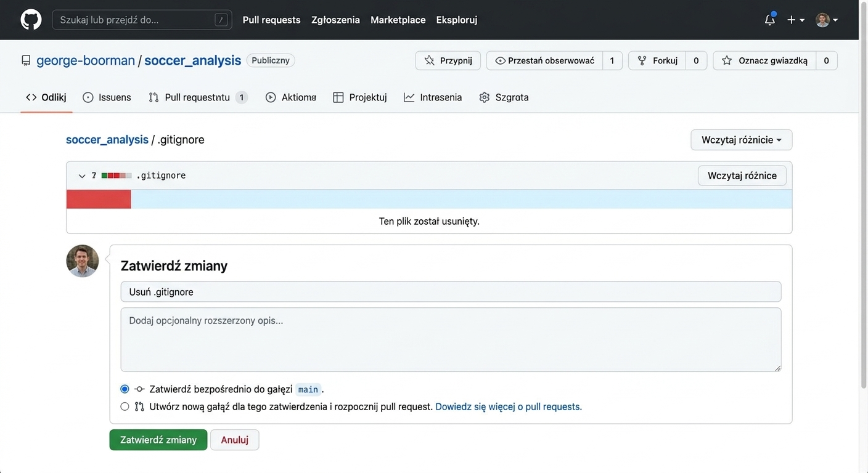
Task: Click the commit author avatar thumbnail
Action: [83, 261]
